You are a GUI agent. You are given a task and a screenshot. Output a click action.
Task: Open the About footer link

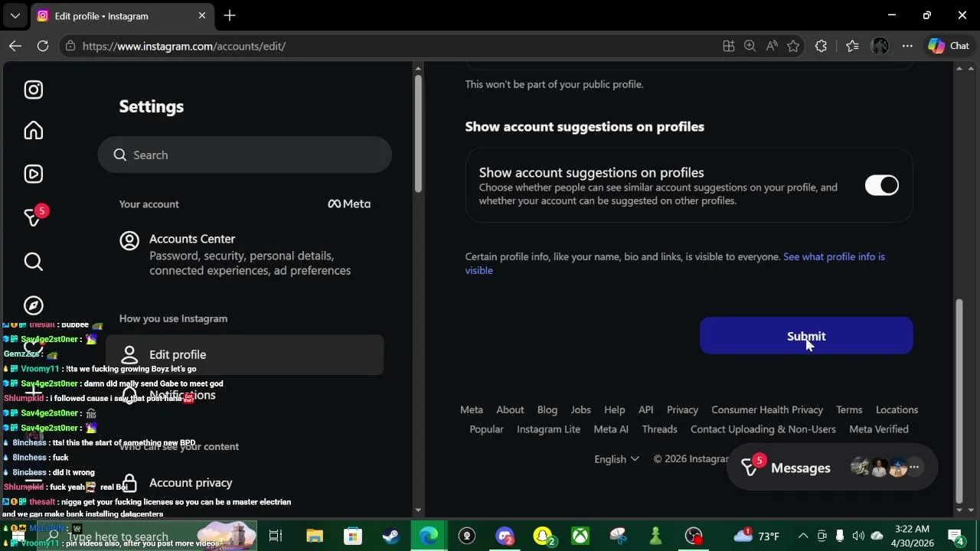pos(510,409)
